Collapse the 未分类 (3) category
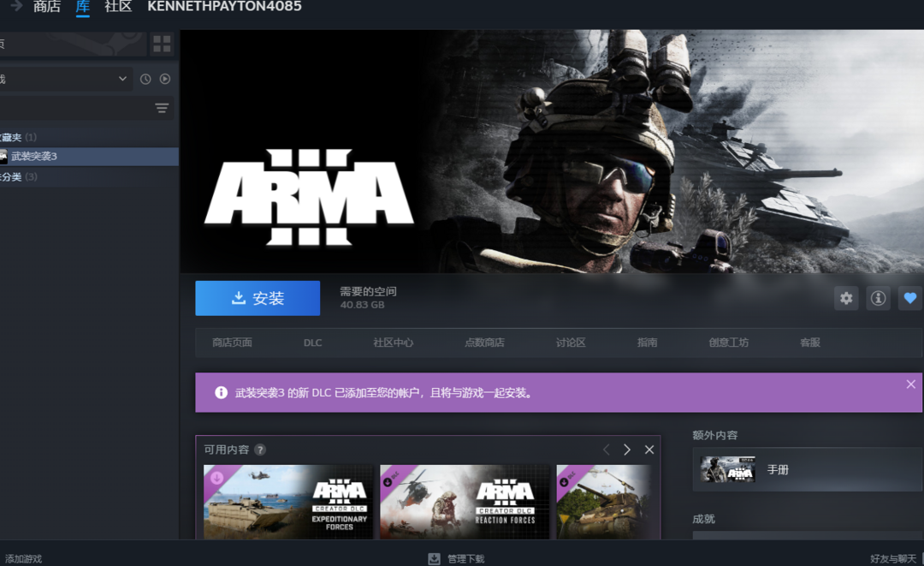 18,177
